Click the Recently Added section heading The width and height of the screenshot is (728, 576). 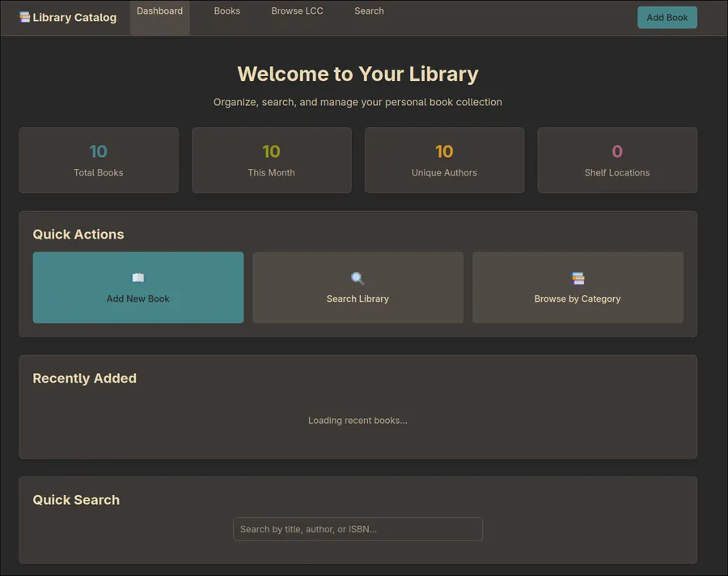coord(84,378)
